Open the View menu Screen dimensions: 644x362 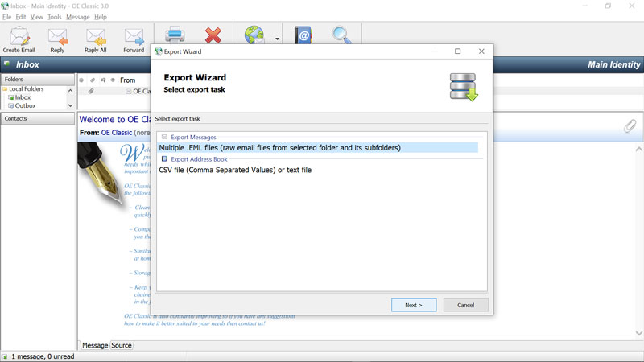click(36, 17)
